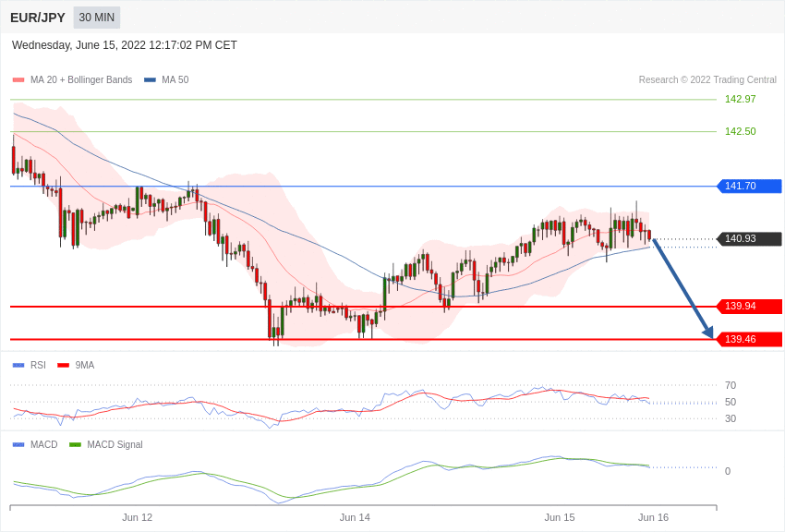The height and width of the screenshot is (532, 785).
Task: Click the Jun 16 date label
Action: tap(653, 517)
